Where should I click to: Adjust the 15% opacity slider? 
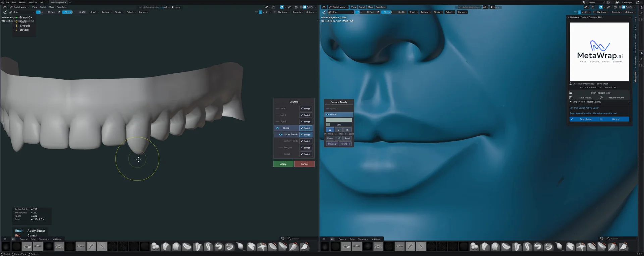point(339,125)
